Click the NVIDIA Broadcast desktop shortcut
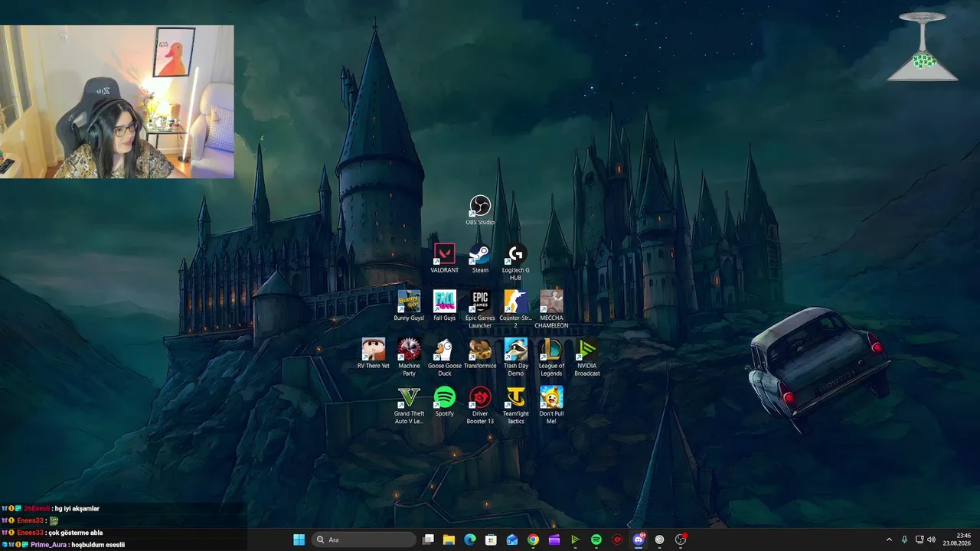The image size is (980, 551). pyautogui.click(x=587, y=357)
